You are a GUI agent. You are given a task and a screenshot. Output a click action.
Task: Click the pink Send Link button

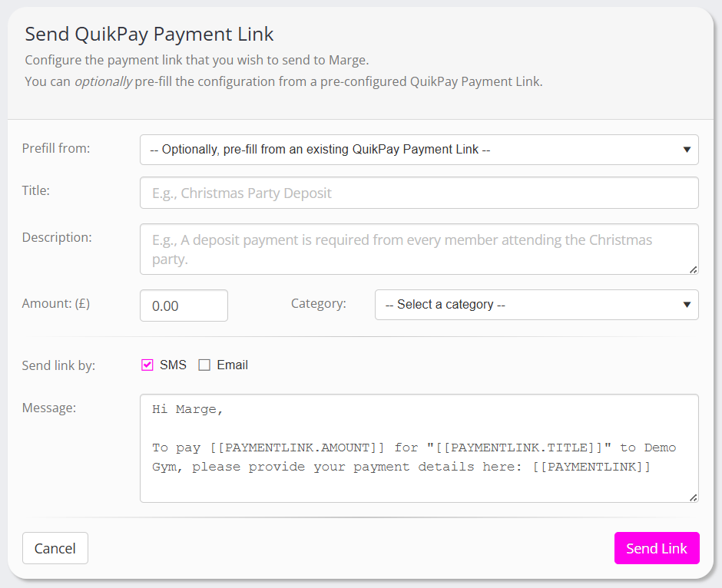(657, 548)
